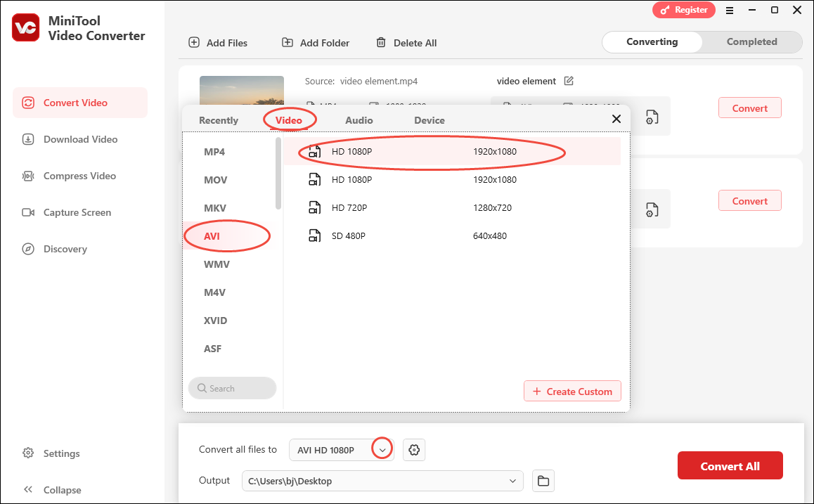Select ASF format

click(212, 348)
